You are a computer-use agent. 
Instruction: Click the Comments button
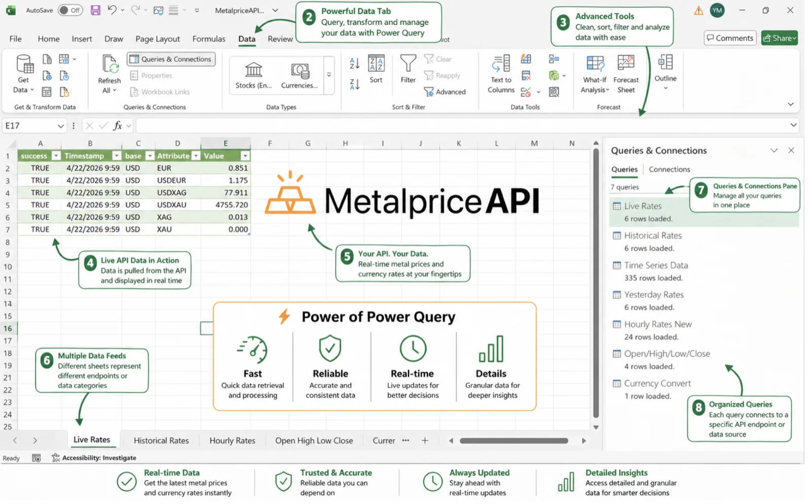click(x=730, y=38)
